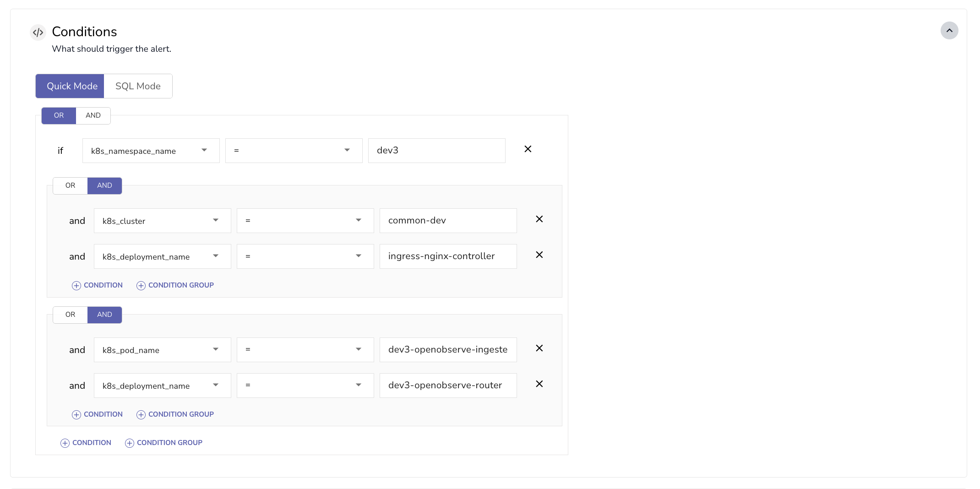Switch to SQL Mode tab

coord(138,86)
